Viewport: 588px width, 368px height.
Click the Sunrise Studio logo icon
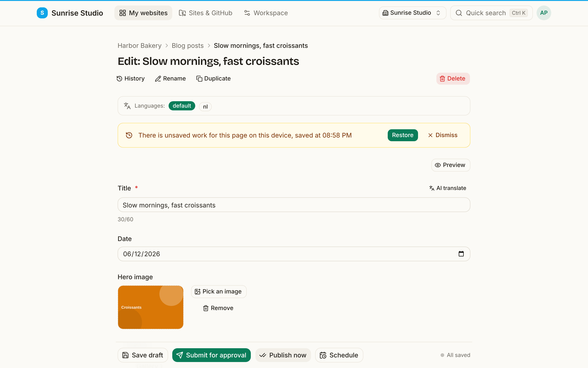click(x=42, y=13)
